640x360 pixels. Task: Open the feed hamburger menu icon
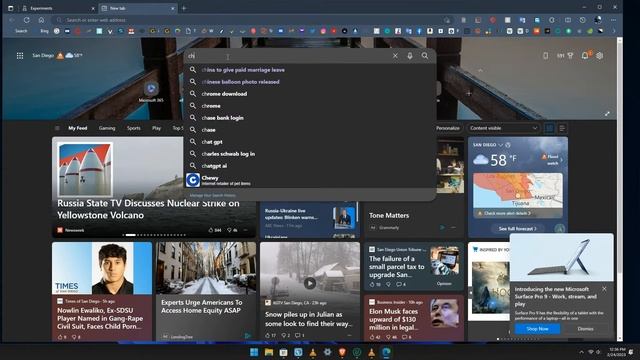tap(57, 128)
